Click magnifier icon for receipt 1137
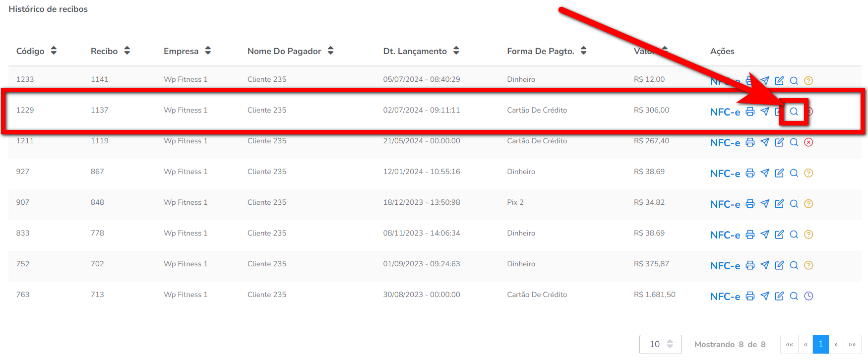 [x=794, y=112]
